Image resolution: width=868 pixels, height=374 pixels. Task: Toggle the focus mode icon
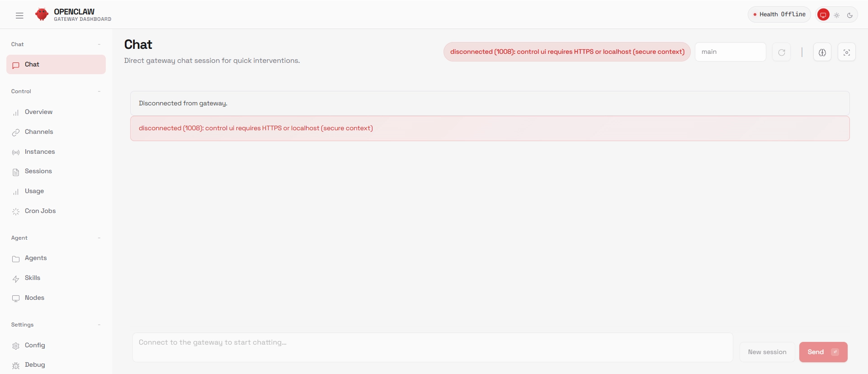(846, 52)
